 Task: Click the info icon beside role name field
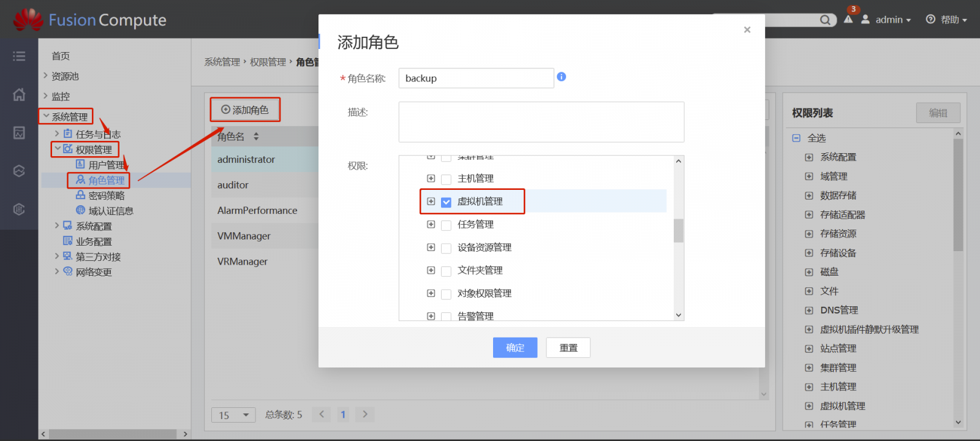(561, 77)
